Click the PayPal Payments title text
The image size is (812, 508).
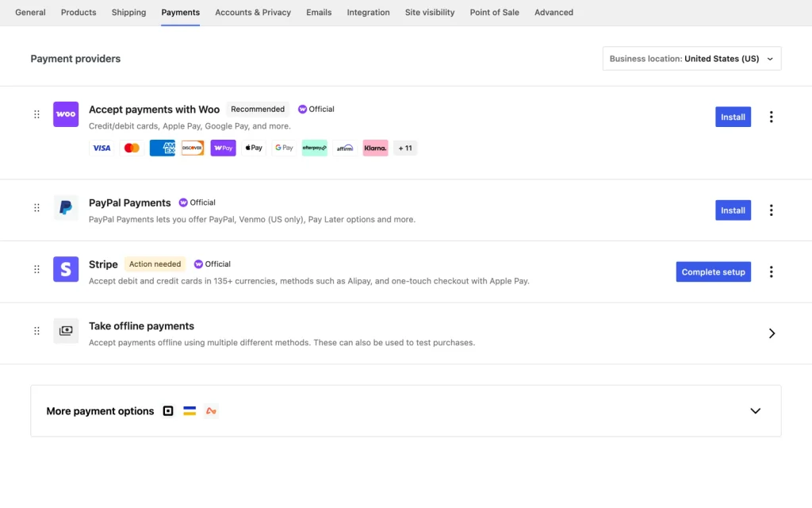129,202
